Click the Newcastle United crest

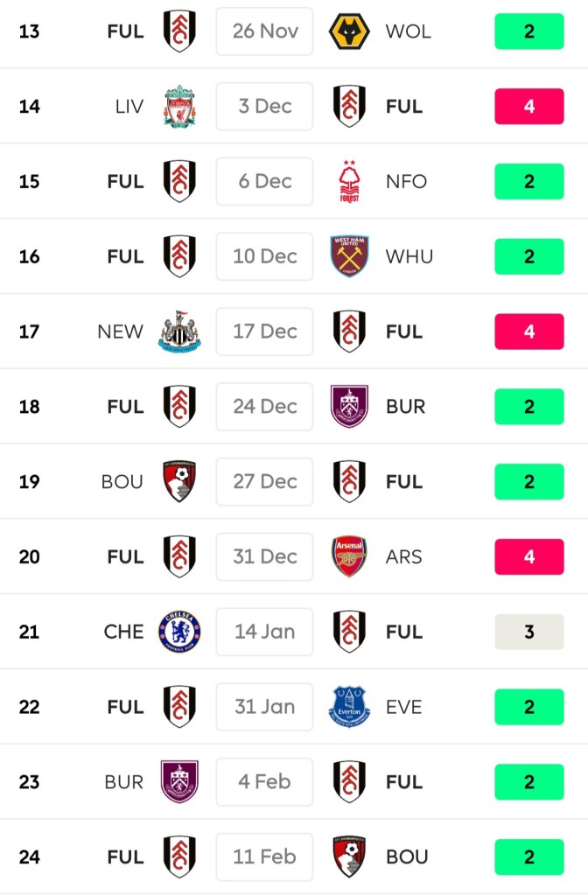[179, 332]
